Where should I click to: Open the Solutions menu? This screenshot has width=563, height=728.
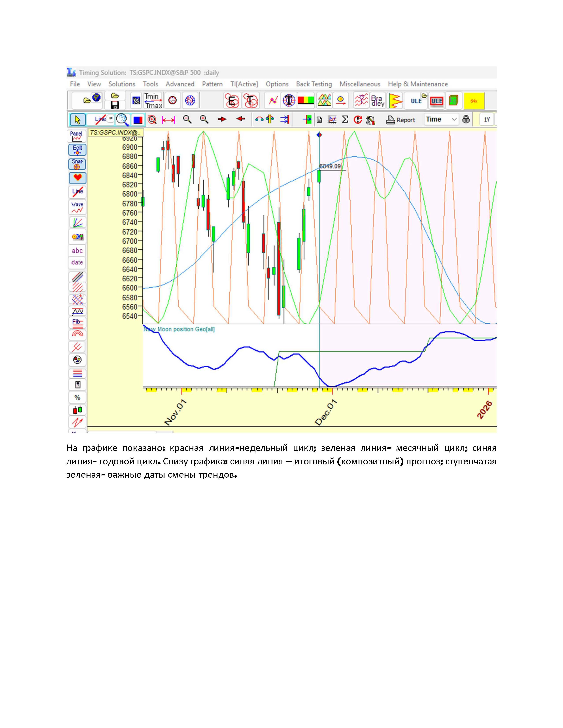tap(122, 84)
